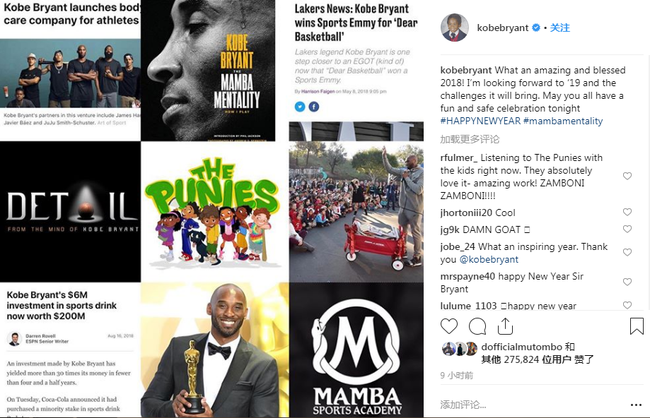650x418 pixels.
Task: Like jobe_24's inspiring year comment
Action: [627, 252]
